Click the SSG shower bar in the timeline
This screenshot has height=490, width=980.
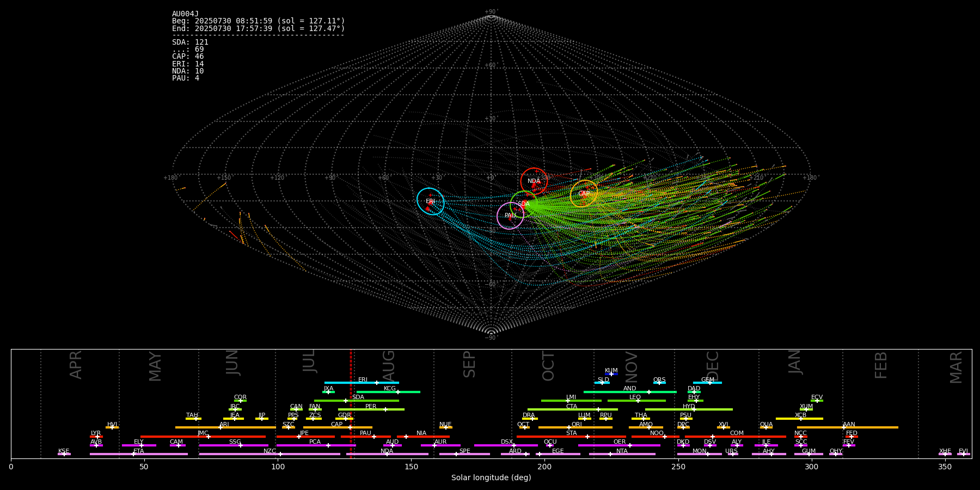[234, 445]
